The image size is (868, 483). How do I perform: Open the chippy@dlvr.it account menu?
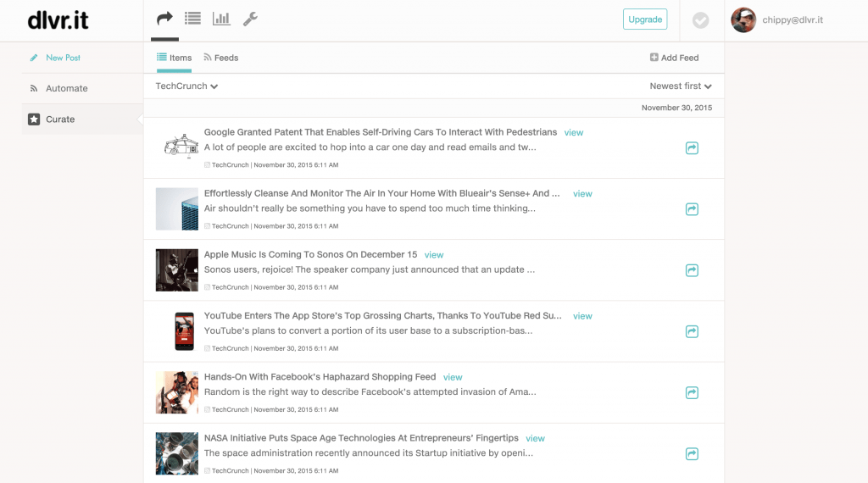[x=793, y=20]
